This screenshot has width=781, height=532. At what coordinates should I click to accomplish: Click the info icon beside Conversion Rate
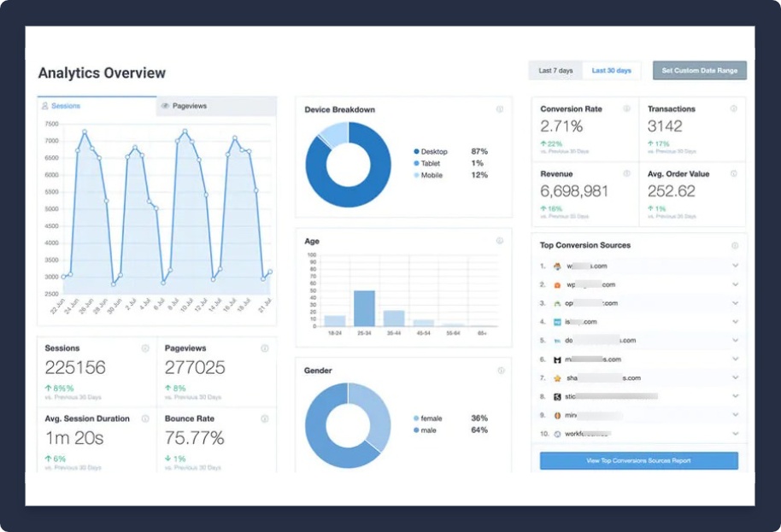point(626,108)
